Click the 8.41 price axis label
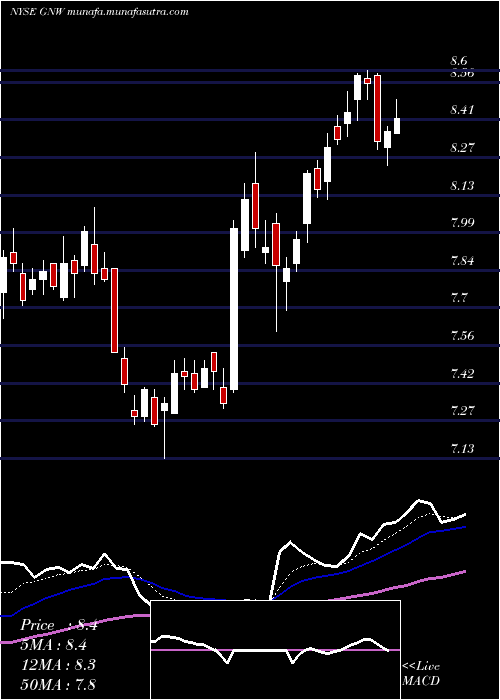 point(462,110)
